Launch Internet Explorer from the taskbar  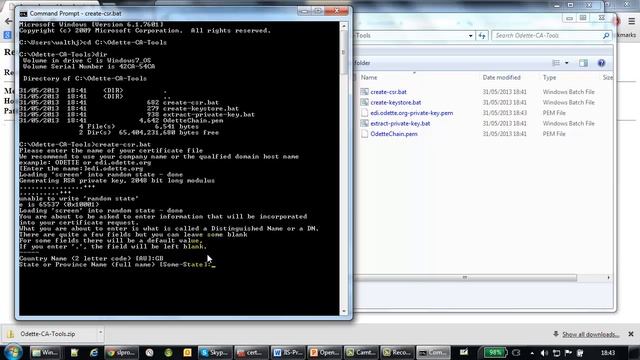94,352
